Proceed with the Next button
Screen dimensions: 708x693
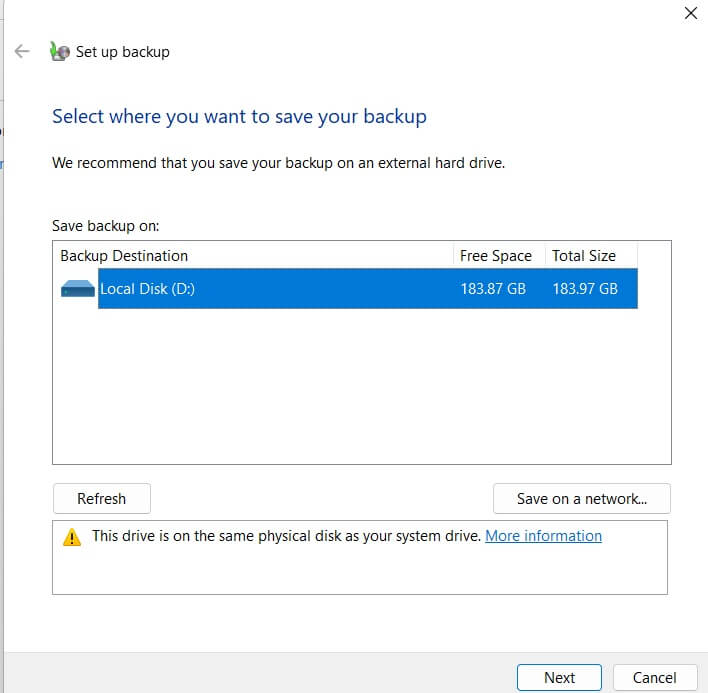click(x=559, y=677)
